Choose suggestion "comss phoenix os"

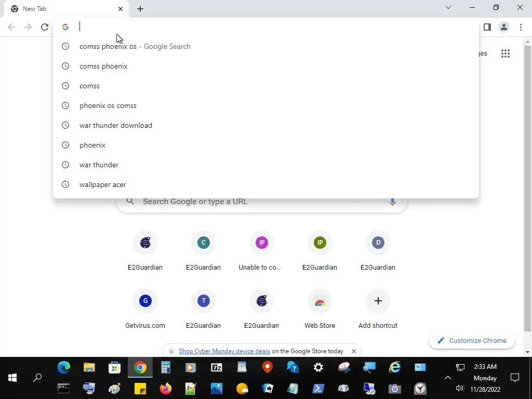pos(266,46)
